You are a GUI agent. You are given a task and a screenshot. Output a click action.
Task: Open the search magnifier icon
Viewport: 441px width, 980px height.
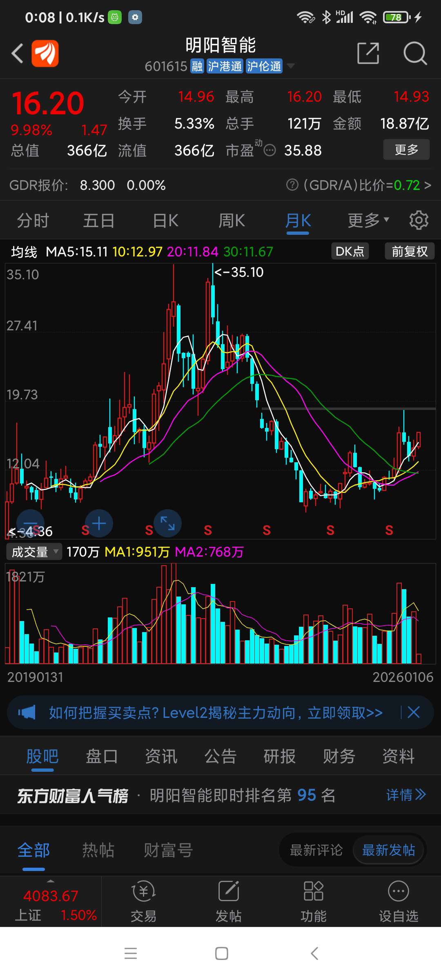coord(415,53)
